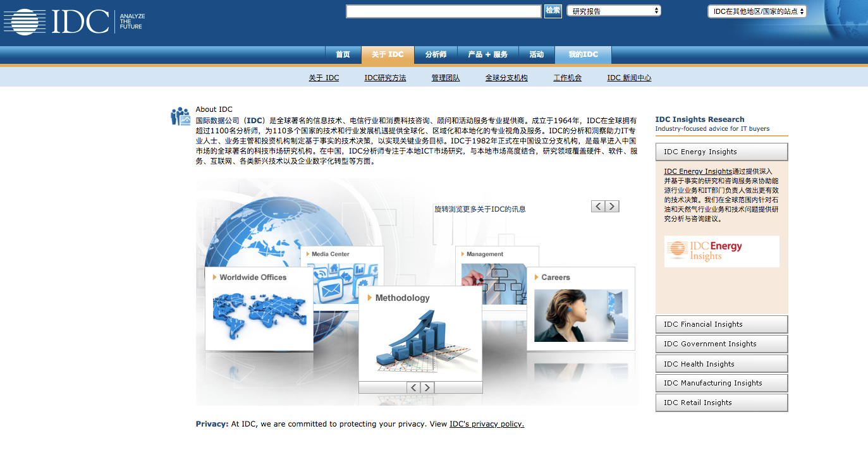Click the Worldwide Offices world map image
868x455 pixels.
tap(259, 315)
